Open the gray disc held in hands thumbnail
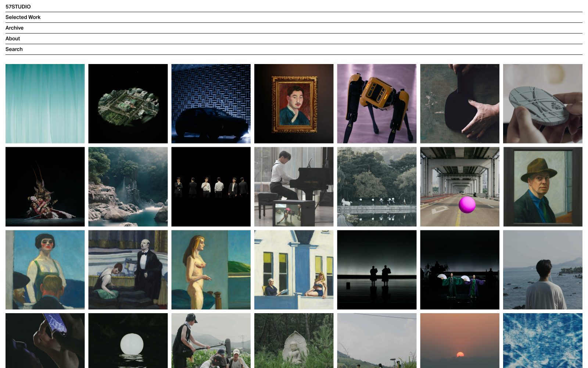588x368 pixels. [x=542, y=103]
